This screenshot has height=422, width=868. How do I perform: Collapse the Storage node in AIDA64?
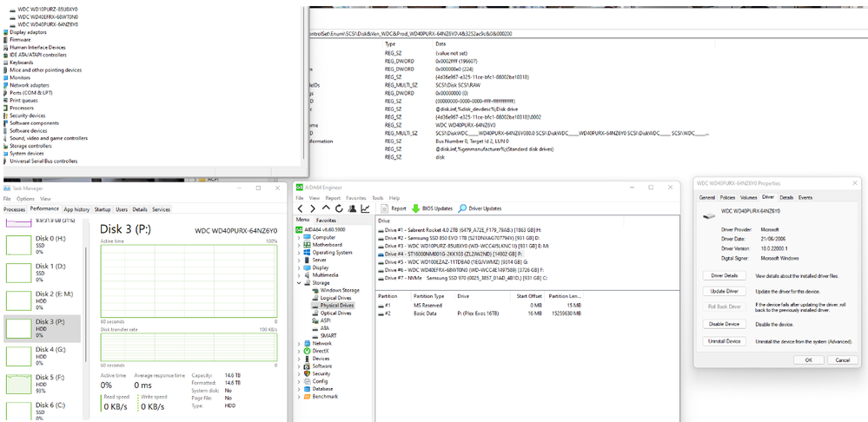(x=299, y=282)
